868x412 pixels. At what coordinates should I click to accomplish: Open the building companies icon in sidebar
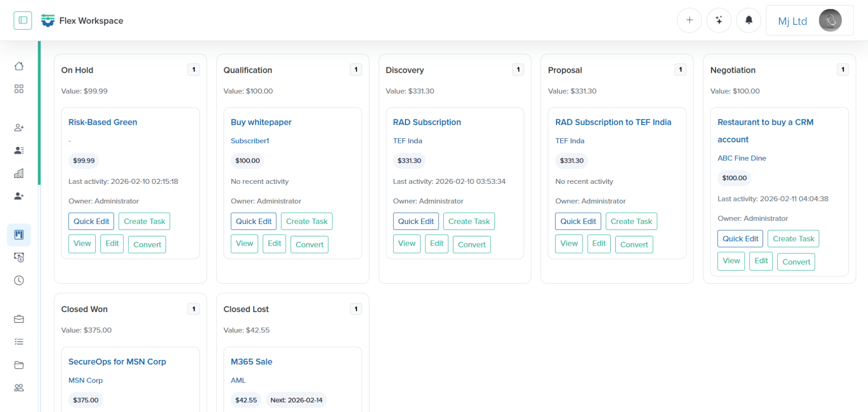click(x=19, y=173)
